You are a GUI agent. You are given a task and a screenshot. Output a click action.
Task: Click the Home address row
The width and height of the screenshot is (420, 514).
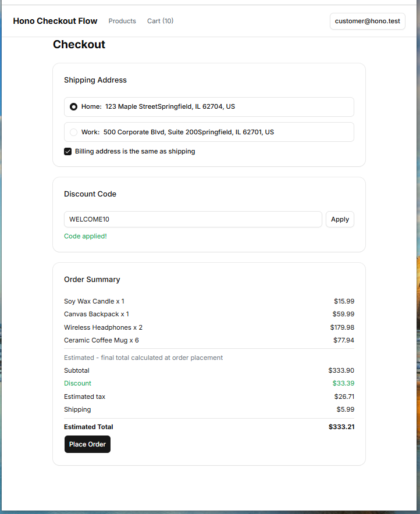tap(209, 107)
